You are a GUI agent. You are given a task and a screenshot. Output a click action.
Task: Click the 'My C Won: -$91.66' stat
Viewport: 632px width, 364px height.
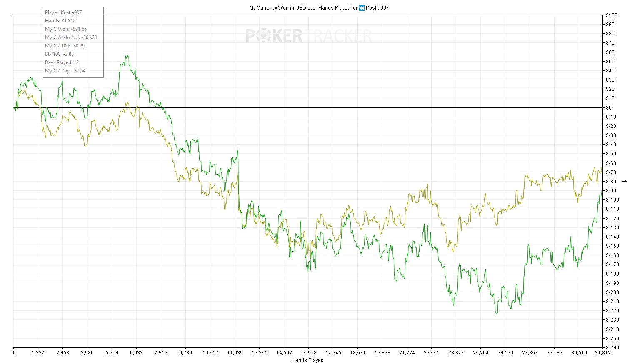(66, 29)
